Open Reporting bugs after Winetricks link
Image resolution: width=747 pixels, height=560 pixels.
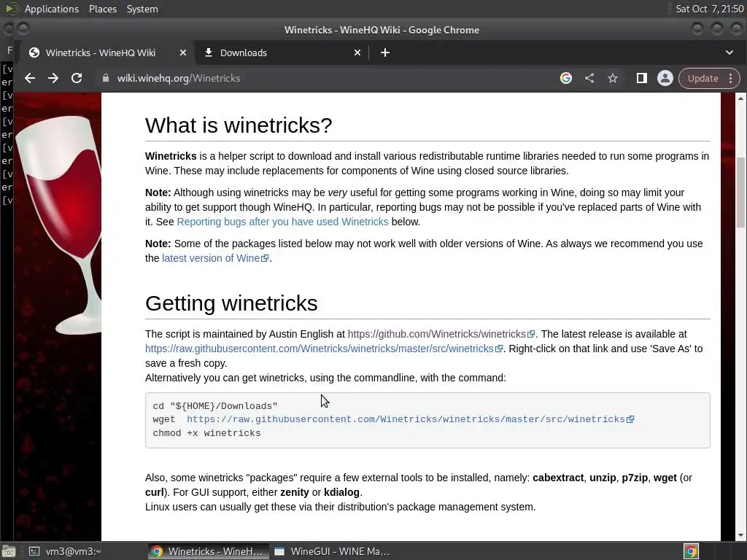pyautogui.click(x=282, y=222)
